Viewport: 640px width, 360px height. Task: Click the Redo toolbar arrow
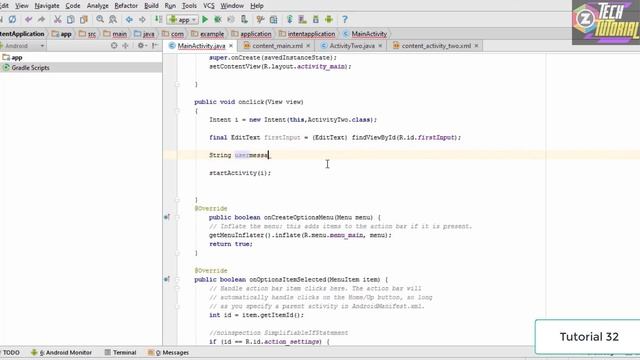(x=41, y=19)
